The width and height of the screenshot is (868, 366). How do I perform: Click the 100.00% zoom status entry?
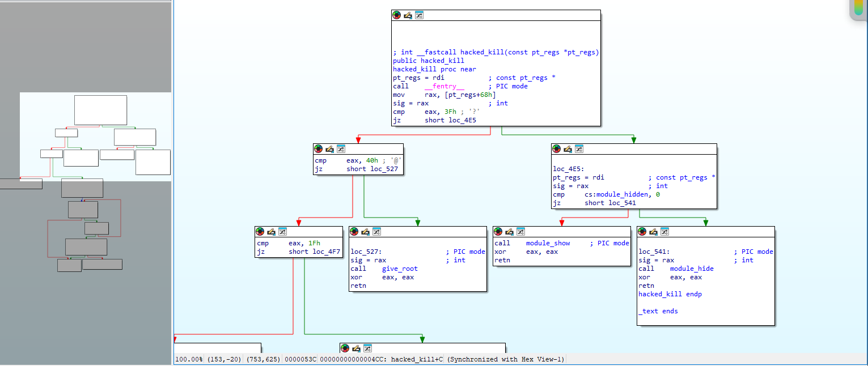[x=189, y=359]
